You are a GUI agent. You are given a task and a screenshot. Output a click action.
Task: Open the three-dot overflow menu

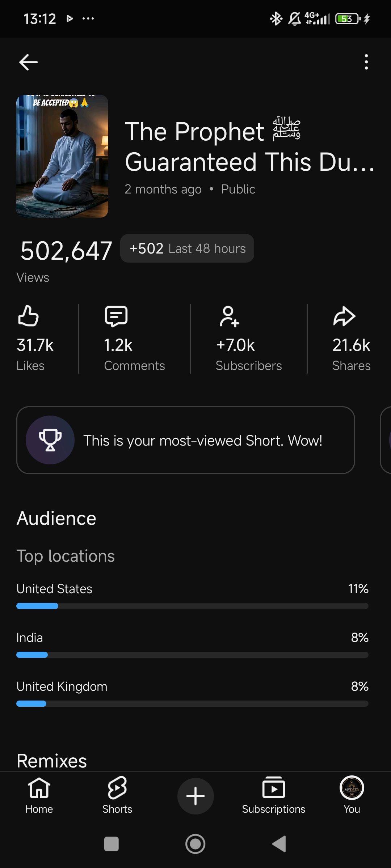click(366, 62)
